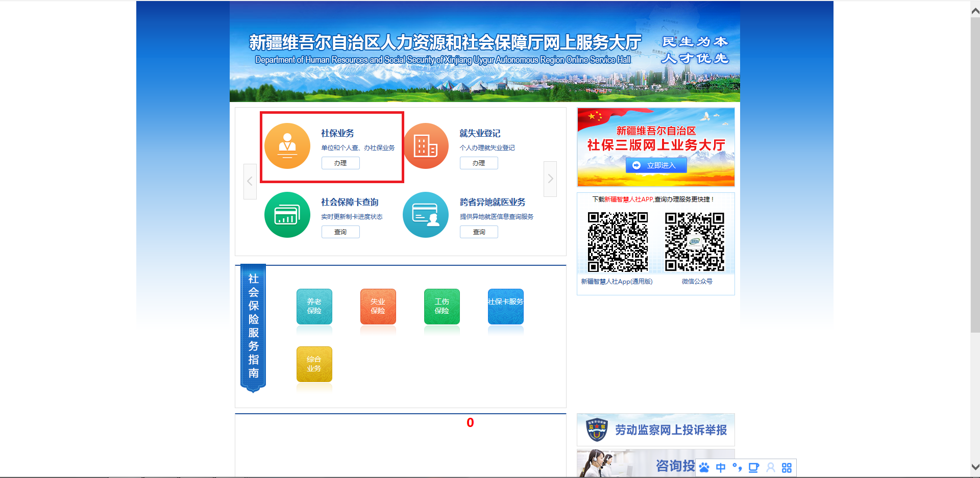
Task: Click 查询 button under 跨省异地就医业务
Action: point(479,232)
